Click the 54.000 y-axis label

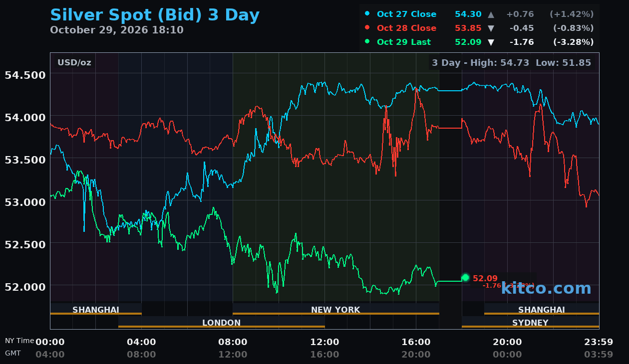[25, 117]
